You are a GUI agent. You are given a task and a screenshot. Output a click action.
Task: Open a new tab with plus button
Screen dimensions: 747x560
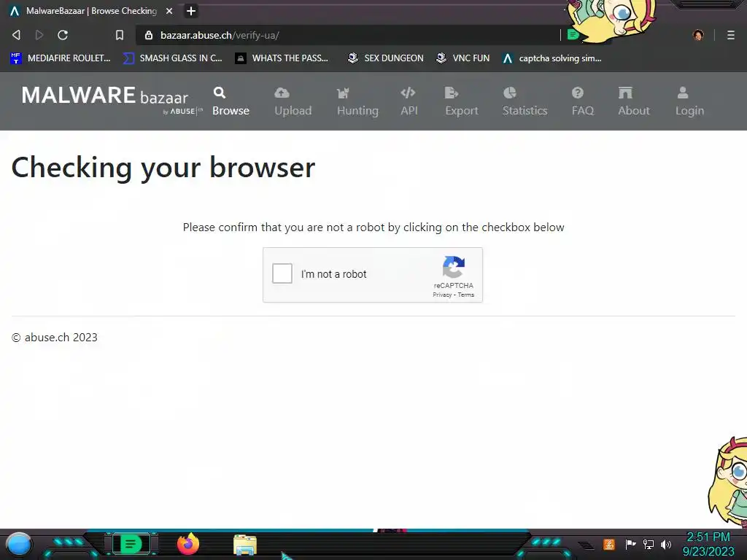191,11
